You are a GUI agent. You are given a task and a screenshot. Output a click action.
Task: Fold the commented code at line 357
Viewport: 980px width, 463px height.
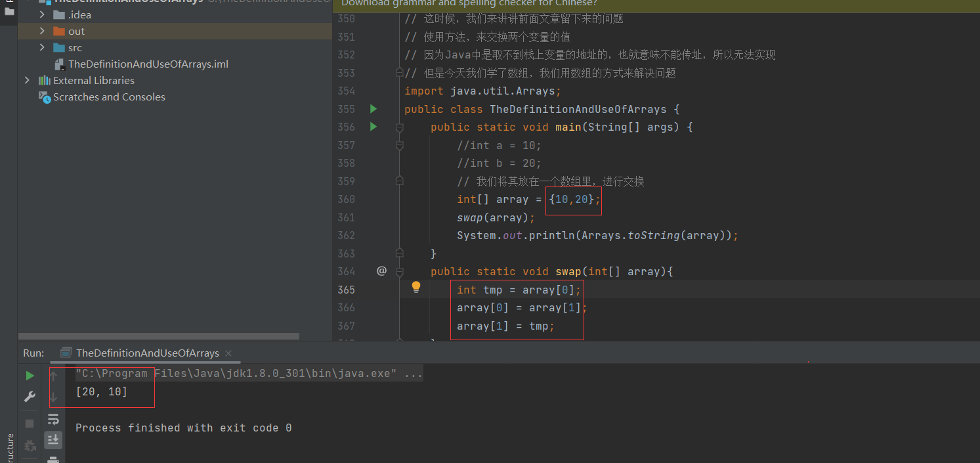point(399,145)
